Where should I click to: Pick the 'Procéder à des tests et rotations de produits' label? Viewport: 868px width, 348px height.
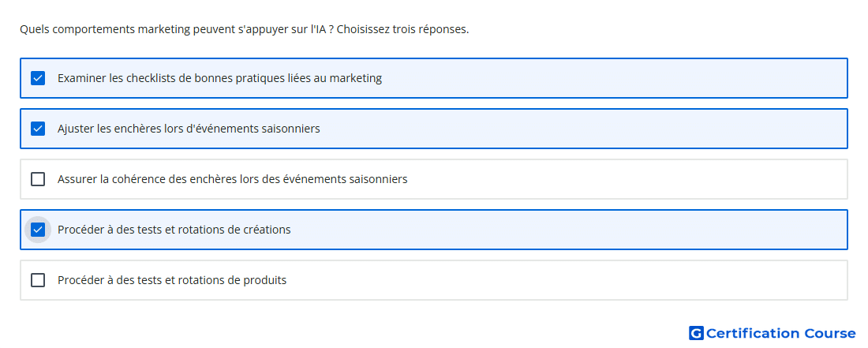172,280
